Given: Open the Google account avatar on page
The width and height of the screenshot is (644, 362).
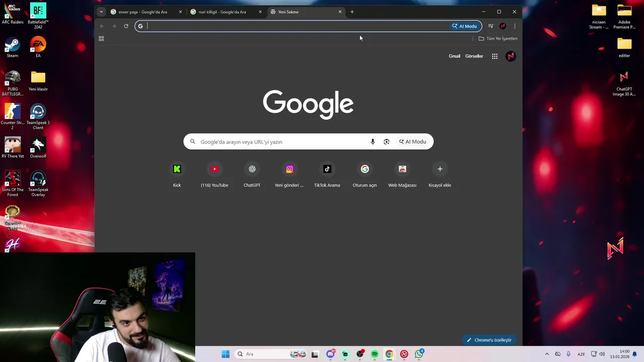Looking at the screenshot, I should (511, 56).
